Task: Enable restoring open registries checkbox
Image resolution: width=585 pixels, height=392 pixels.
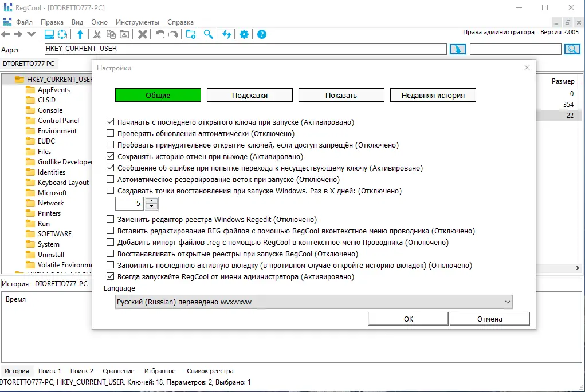Action: click(110, 254)
